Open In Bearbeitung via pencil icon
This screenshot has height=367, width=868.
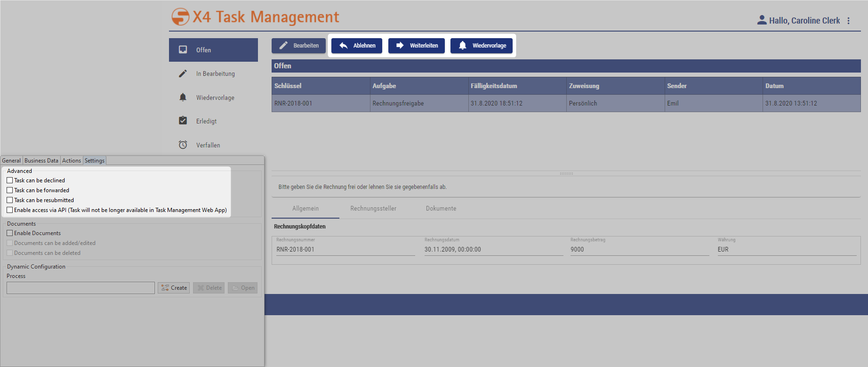click(x=183, y=73)
